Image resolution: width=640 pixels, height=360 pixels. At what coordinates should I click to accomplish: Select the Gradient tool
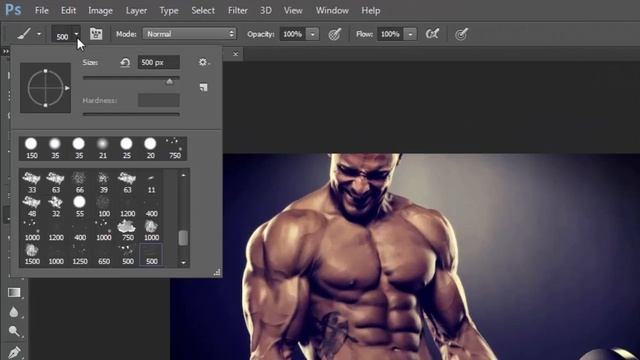point(14,293)
